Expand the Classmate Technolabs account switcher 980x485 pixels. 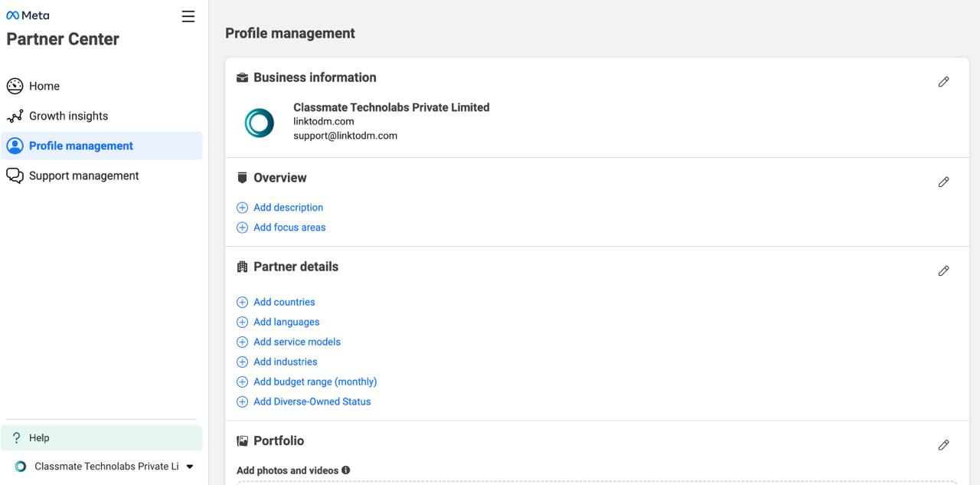click(x=189, y=465)
